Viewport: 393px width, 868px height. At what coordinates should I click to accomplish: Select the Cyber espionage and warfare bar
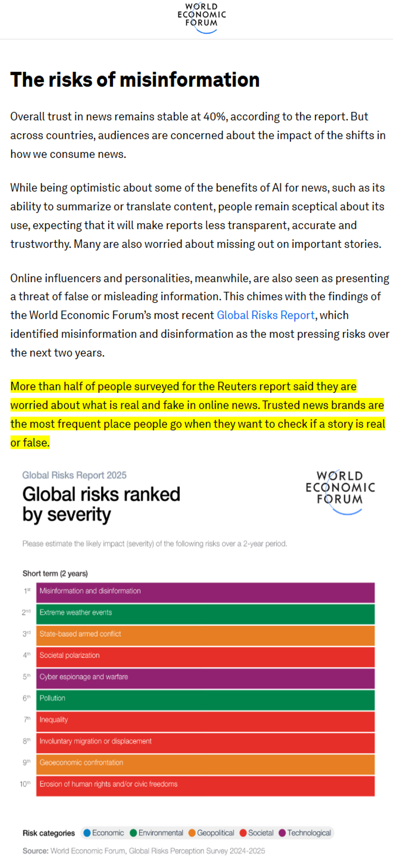click(x=205, y=678)
